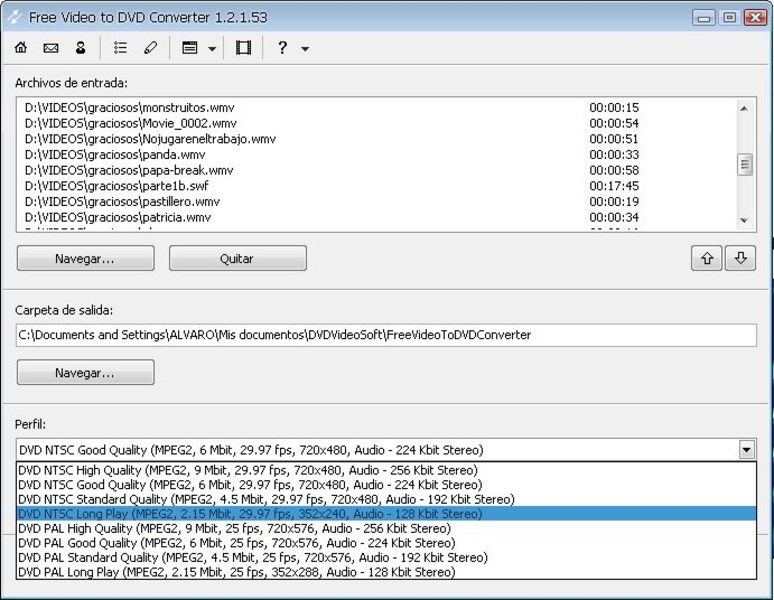Choose DVD NTSC Standard Quality profile

386,499
